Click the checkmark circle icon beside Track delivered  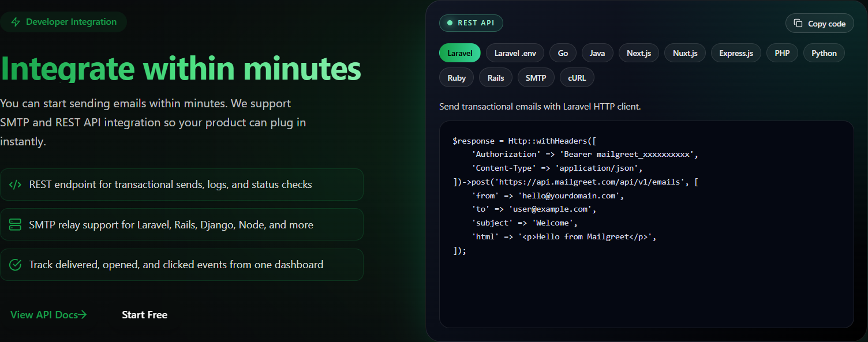pos(16,265)
